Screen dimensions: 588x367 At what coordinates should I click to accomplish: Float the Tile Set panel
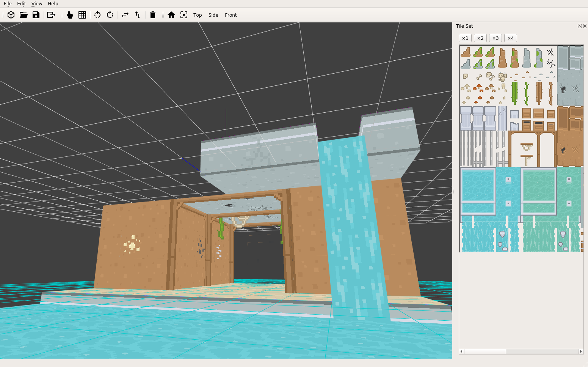coord(580,26)
